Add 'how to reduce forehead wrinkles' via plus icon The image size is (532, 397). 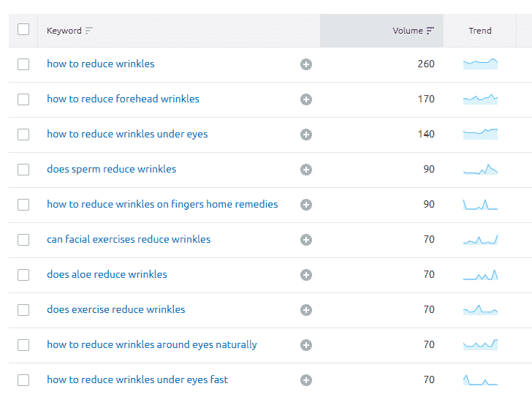(x=306, y=99)
